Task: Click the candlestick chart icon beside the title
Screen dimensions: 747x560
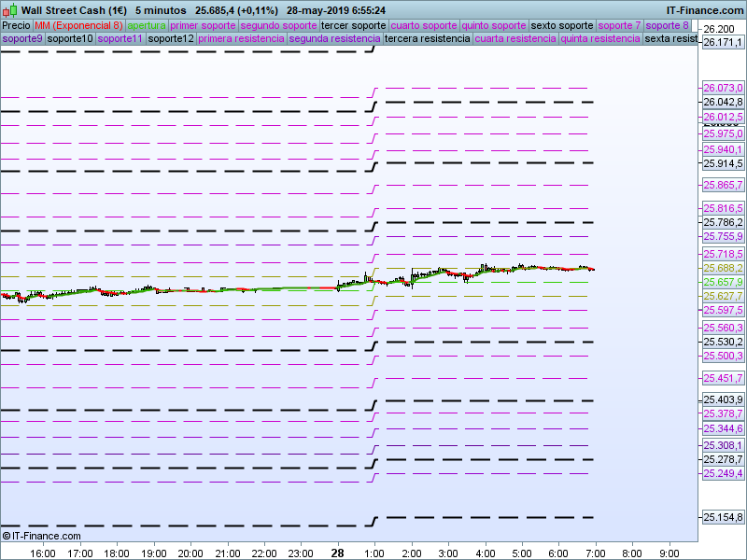Action: [x=10, y=9]
